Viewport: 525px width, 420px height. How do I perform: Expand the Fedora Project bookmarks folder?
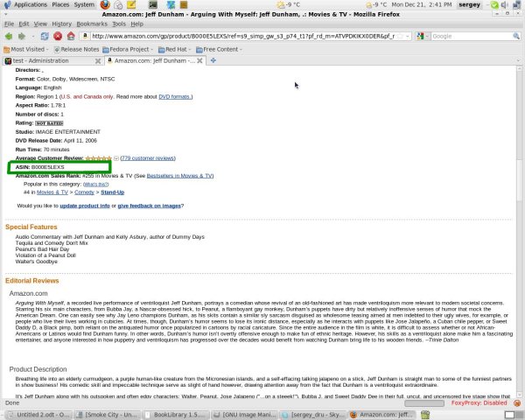tap(128, 49)
